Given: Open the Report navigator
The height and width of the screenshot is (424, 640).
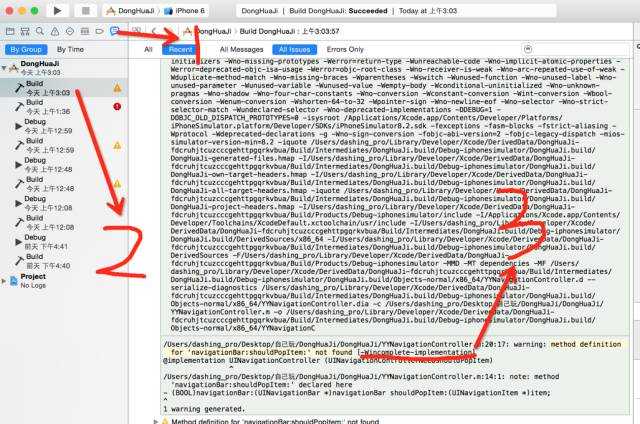Looking at the screenshot, I should [115, 31].
